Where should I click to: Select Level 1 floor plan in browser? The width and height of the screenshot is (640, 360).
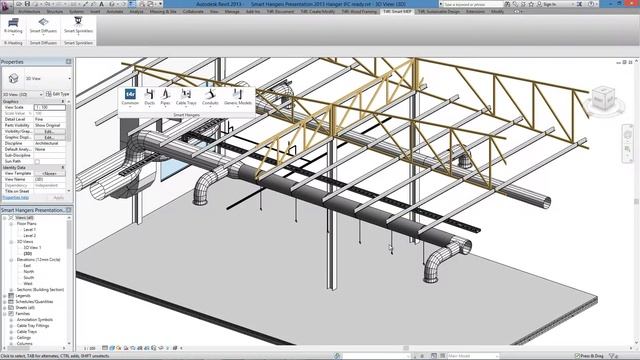tap(29, 230)
